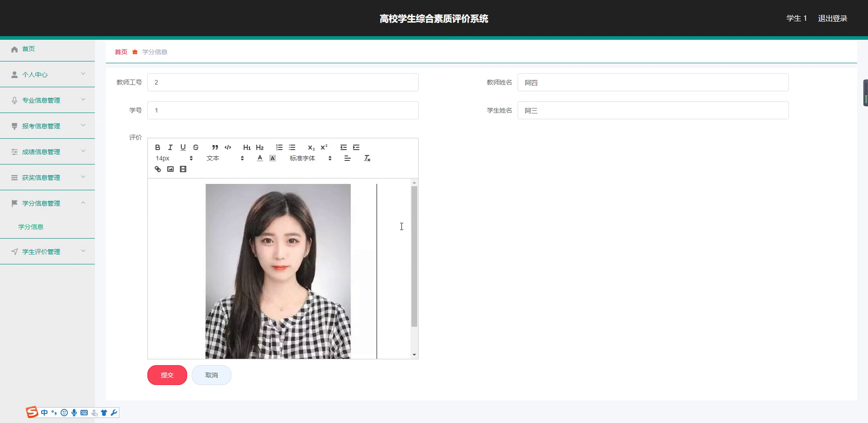Collapse the 学分信息管理 menu
The height and width of the screenshot is (423, 868).
[x=47, y=203]
